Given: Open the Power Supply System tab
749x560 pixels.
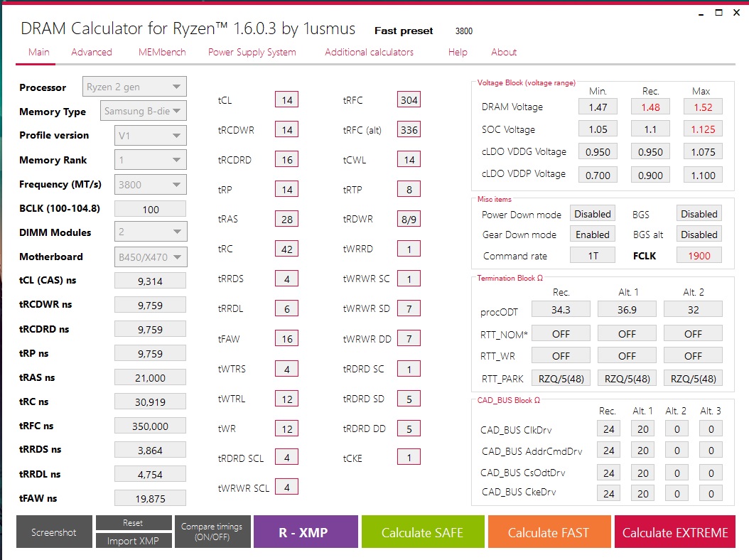Looking at the screenshot, I should (x=252, y=52).
